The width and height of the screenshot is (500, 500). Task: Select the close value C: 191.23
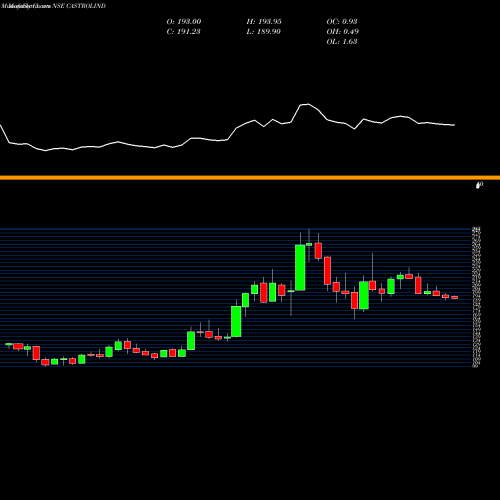(183, 31)
